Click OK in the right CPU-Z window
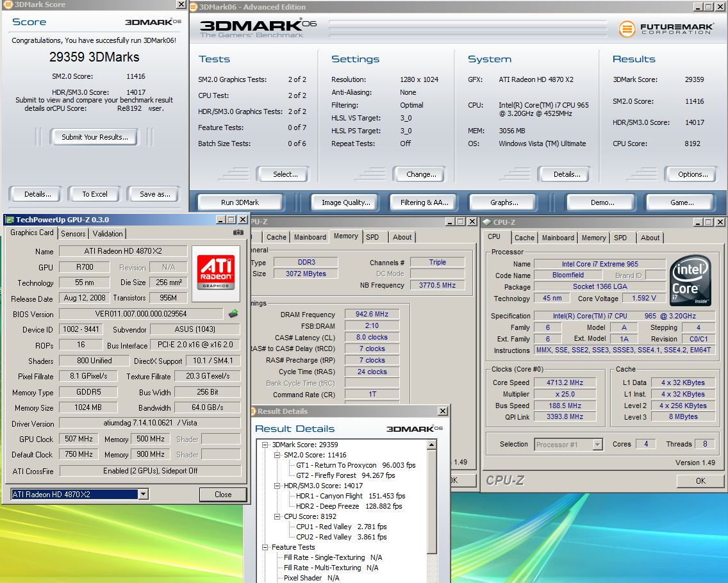The width and height of the screenshot is (728, 583). pyautogui.click(x=700, y=481)
